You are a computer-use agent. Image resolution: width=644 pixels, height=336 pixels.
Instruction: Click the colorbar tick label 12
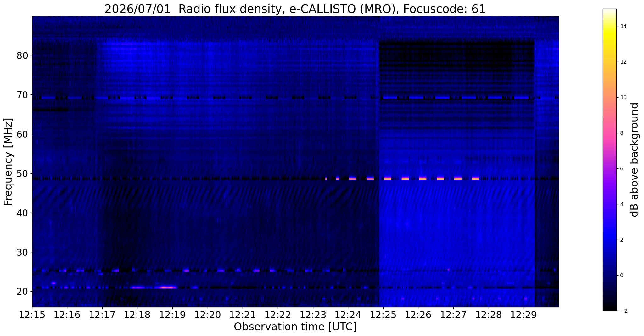(623, 62)
